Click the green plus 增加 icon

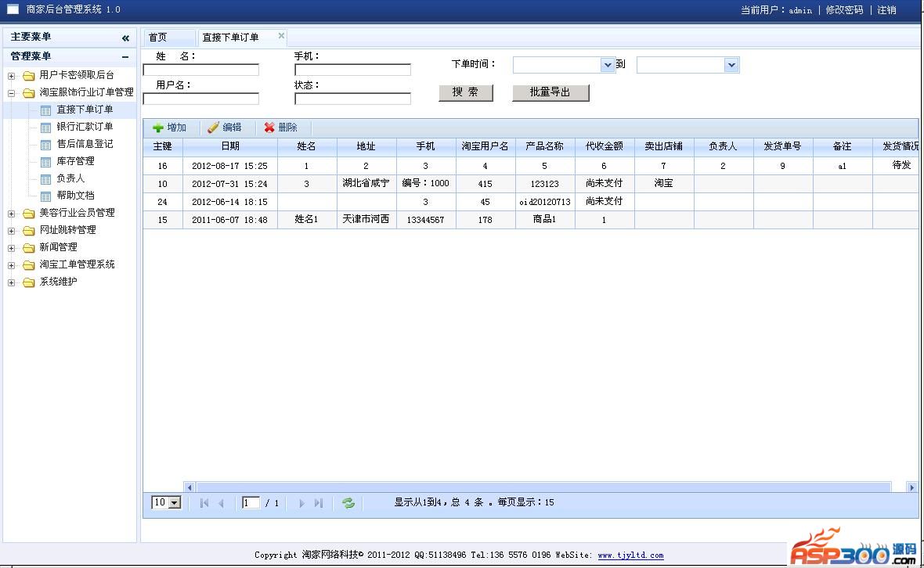(x=158, y=128)
